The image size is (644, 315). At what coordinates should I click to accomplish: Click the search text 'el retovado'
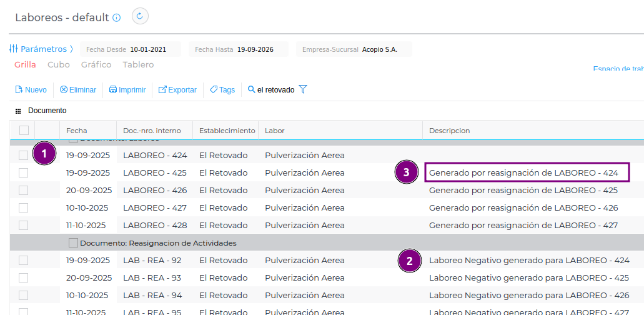[276, 89]
